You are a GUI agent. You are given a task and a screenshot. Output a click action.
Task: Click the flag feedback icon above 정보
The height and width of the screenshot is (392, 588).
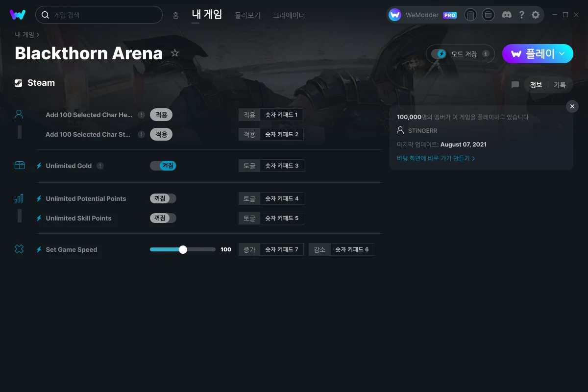coord(515,85)
